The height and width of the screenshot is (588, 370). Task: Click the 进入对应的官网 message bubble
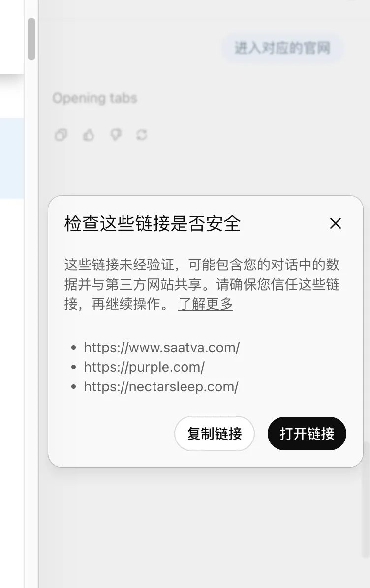282,48
